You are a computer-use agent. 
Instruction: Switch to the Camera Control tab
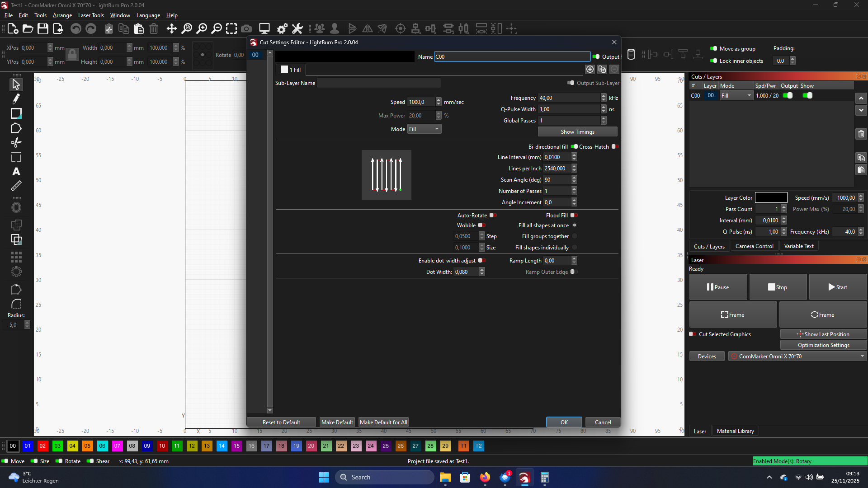[x=754, y=246]
